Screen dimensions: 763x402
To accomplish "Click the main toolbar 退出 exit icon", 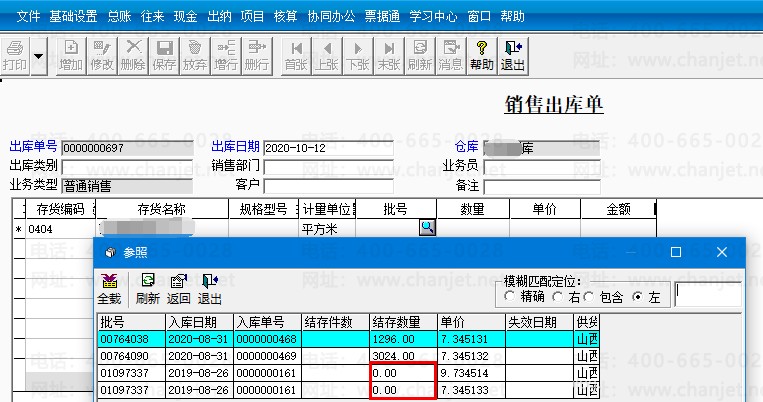I will [513, 56].
